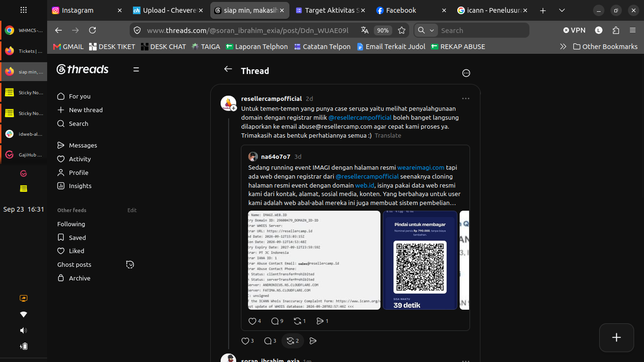
Task: Bookmark this page with the star icon
Action: click(402, 30)
